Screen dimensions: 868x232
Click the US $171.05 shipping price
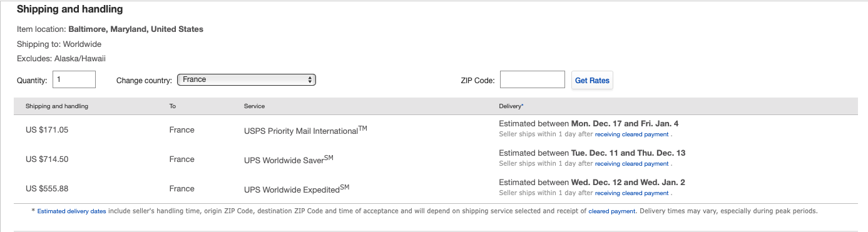(47, 130)
